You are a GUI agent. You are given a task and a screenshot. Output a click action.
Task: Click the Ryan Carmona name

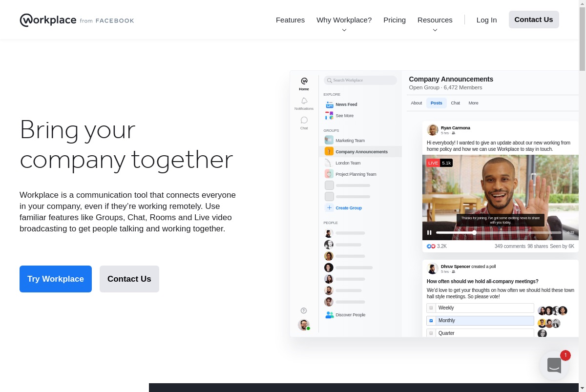coord(456,128)
